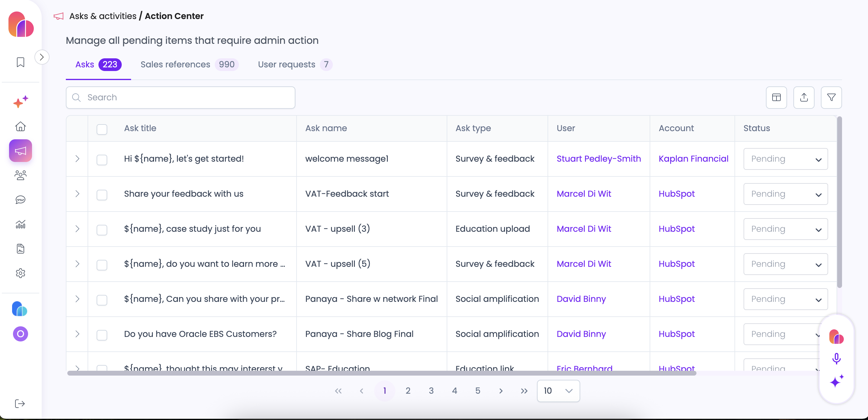This screenshot has width=868, height=420.
Task: Expand the Hi ${name} let's get started row
Action: click(77, 159)
